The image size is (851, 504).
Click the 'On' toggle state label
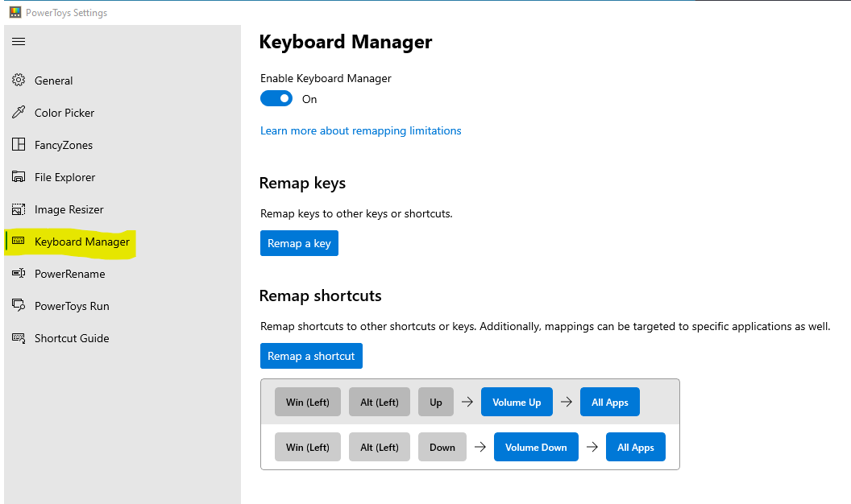309,99
